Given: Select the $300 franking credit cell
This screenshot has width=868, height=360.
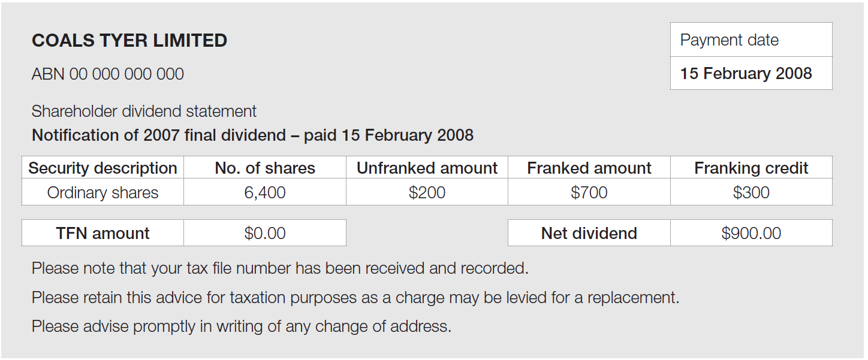Looking at the screenshot, I should [x=751, y=192].
